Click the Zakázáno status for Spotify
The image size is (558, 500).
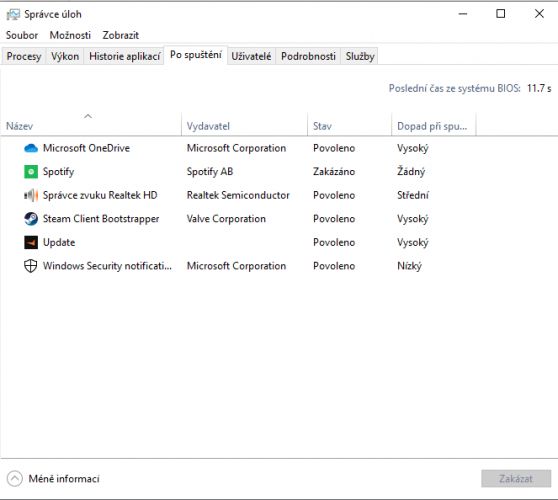point(334,172)
